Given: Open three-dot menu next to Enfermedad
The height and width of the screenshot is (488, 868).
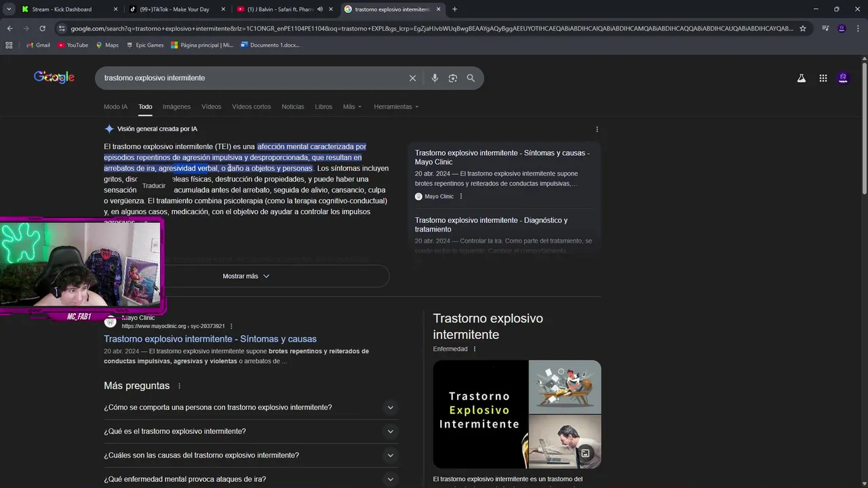Looking at the screenshot, I should pos(475,349).
